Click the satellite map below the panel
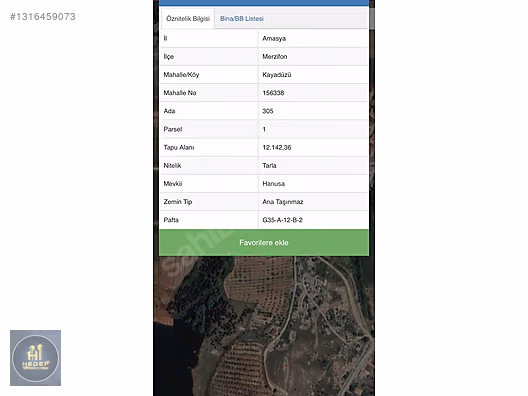Image resolution: width=528 pixels, height=396 pixels. [x=264, y=326]
